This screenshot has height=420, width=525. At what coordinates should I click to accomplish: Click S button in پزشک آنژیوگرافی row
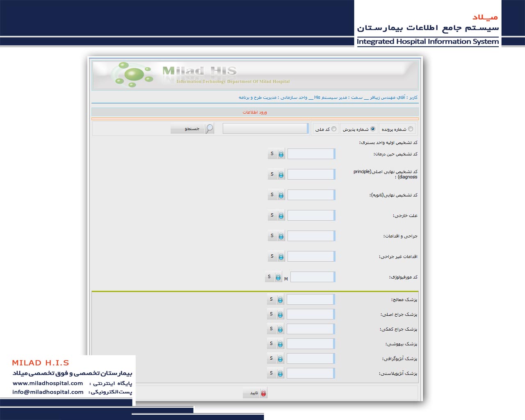[272, 358]
